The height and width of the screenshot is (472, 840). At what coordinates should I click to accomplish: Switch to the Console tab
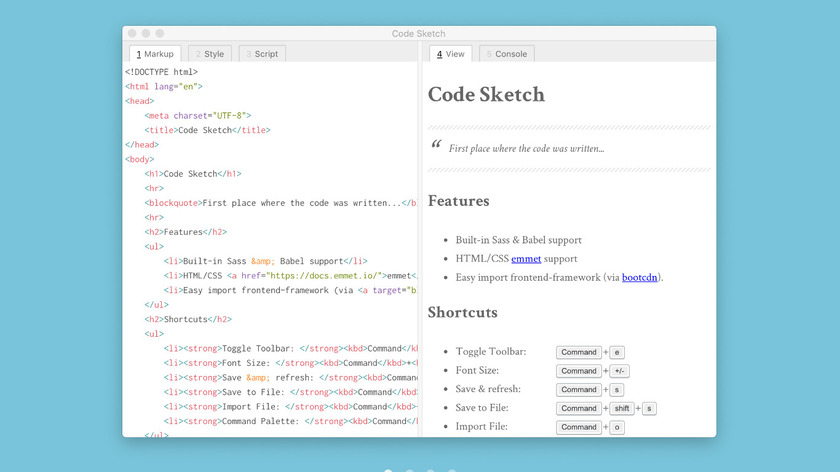click(x=507, y=54)
